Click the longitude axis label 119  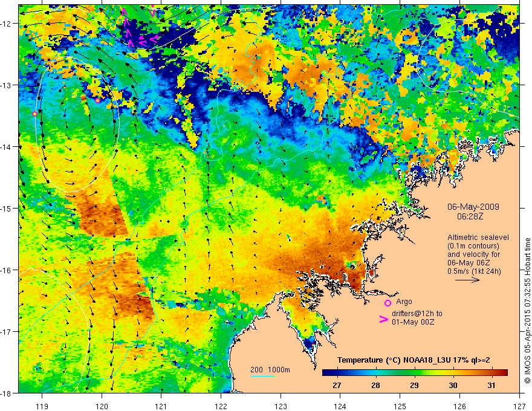point(42,406)
